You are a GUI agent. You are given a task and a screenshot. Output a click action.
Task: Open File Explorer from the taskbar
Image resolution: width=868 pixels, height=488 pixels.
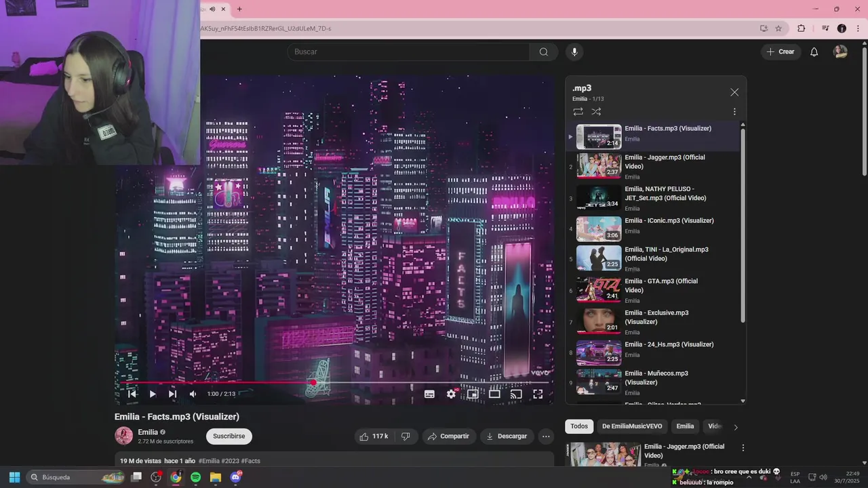tap(216, 477)
